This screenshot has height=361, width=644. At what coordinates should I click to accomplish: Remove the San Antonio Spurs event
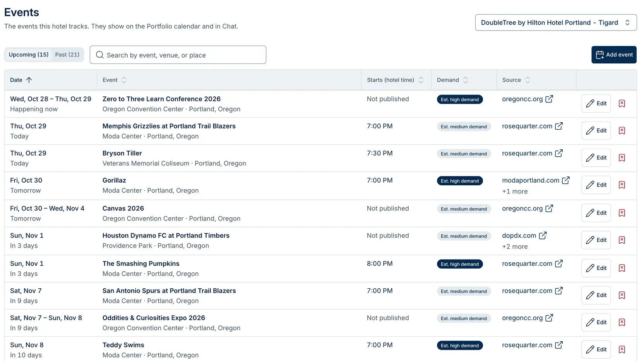(622, 295)
